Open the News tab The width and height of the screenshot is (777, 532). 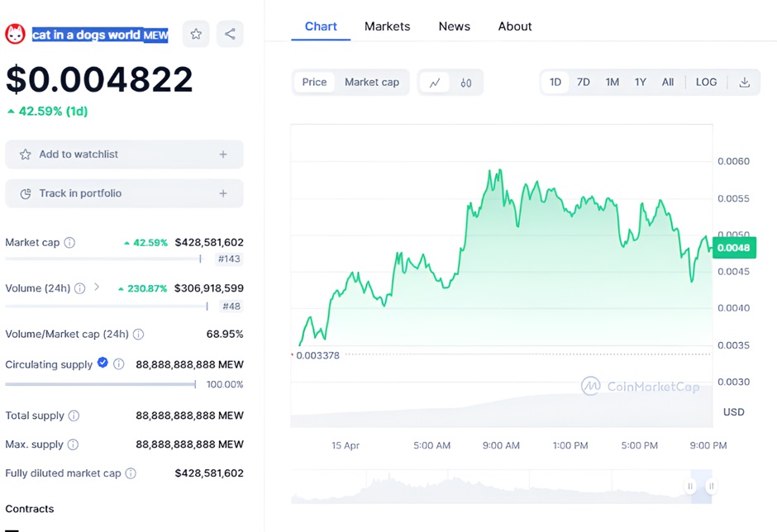(x=455, y=26)
